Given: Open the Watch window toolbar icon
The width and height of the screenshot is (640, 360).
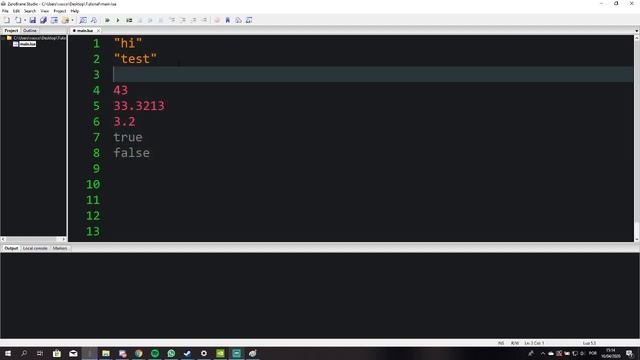Looking at the screenshot, I should (x=249, y=20).
